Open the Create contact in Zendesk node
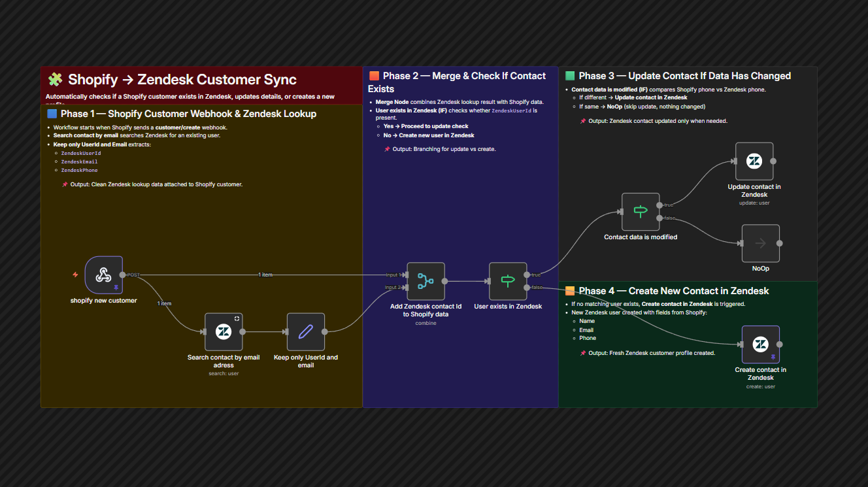Screen dimensions: 868x487 (x=760, y=344)
